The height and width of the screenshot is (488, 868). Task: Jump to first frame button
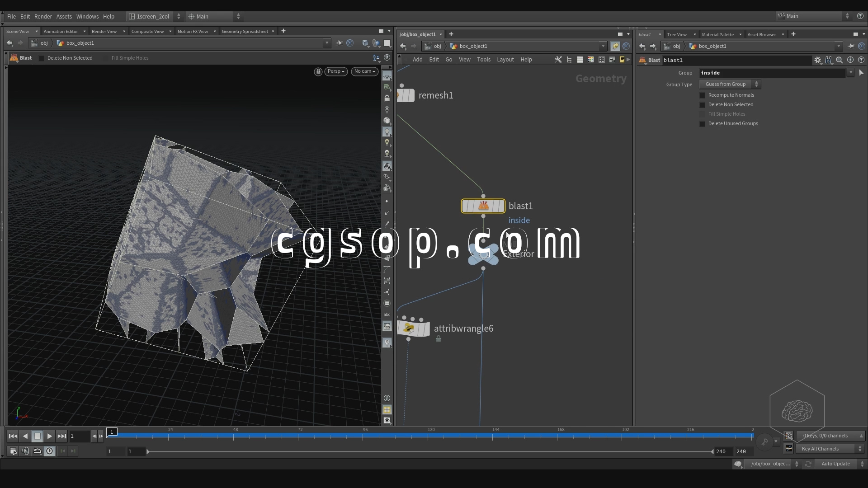[x=13, y=436]
